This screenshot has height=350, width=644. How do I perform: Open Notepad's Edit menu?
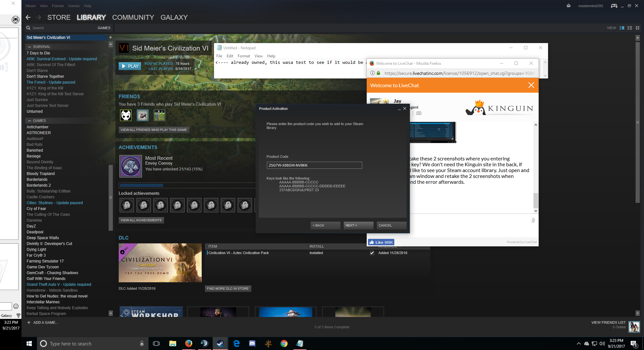(230, 56)
